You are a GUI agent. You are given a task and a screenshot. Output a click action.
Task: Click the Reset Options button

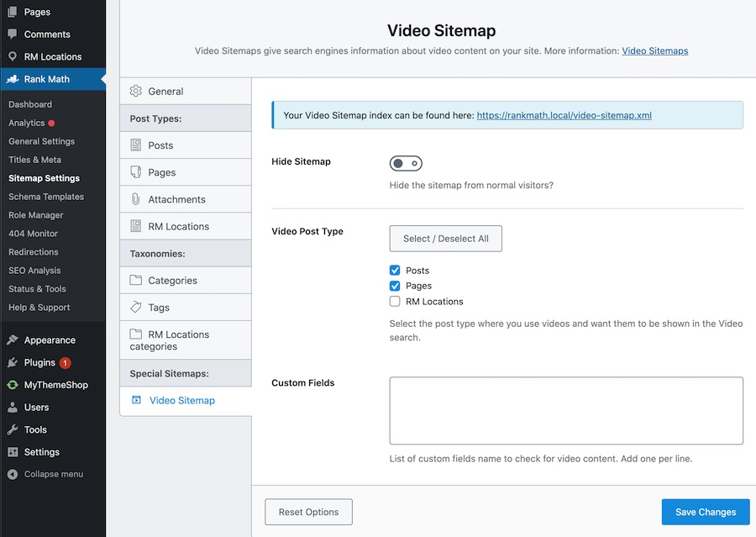pos(308,512)
